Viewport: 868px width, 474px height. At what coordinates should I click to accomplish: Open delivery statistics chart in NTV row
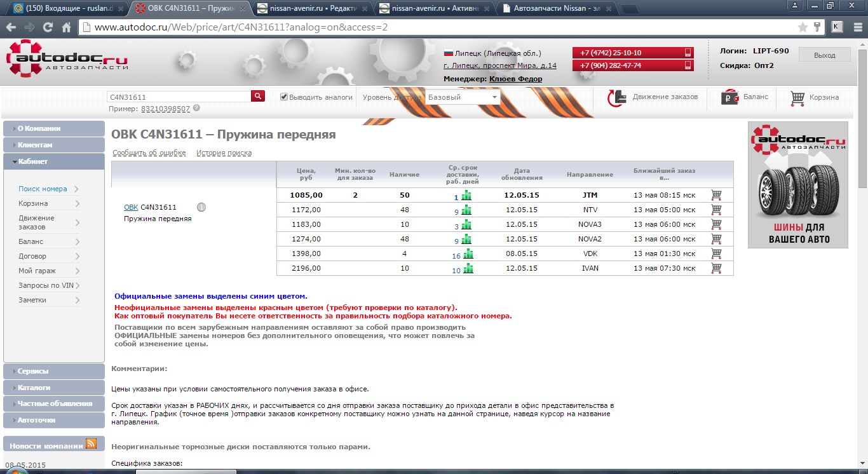pyautogui.click(x=468, y=210)
